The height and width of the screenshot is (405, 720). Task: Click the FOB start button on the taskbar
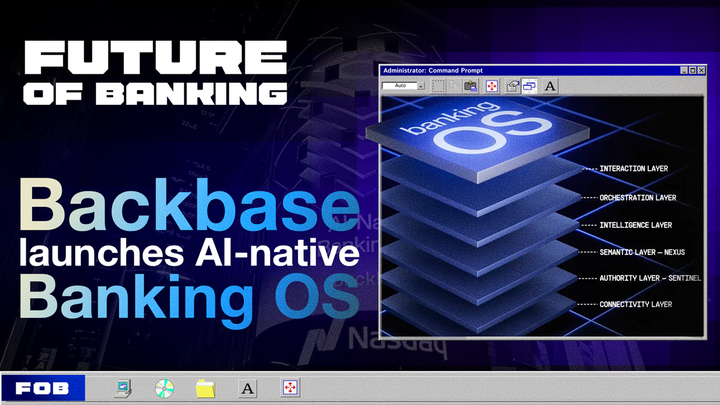[x=43, y=388]
